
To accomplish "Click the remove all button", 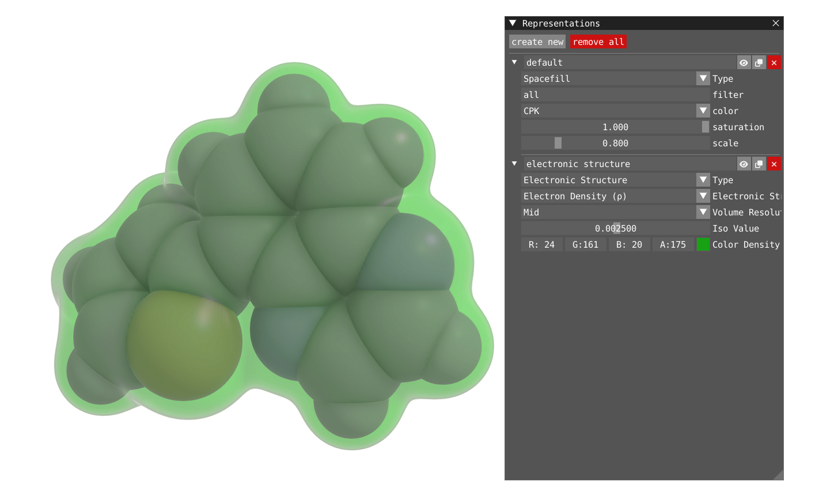I will pos(597,41).
